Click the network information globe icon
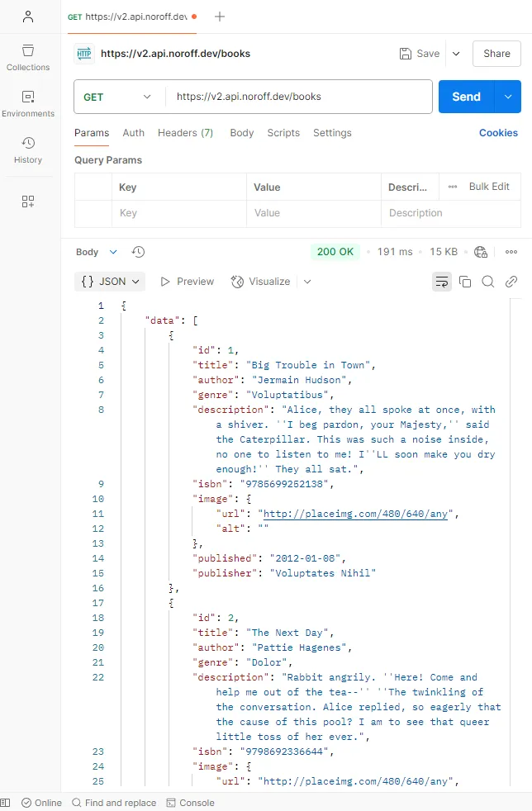The height and width of the screenshot is (811, 532). coord(481,252)
